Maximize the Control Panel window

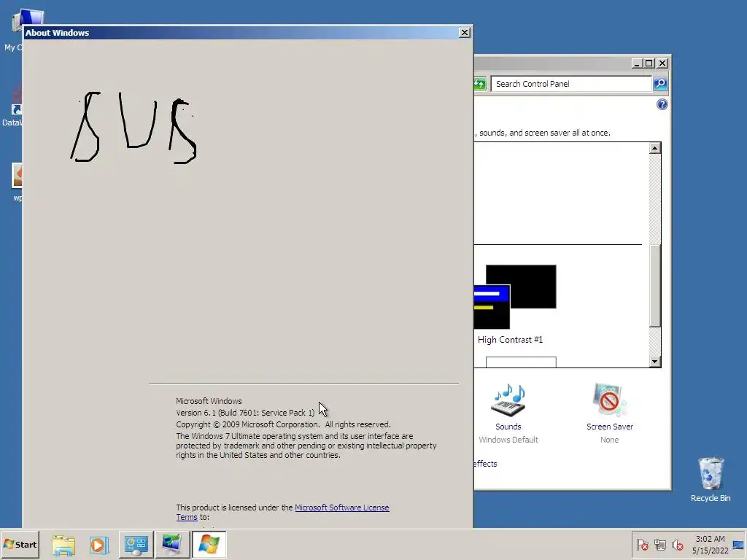(x=649, y=63)
